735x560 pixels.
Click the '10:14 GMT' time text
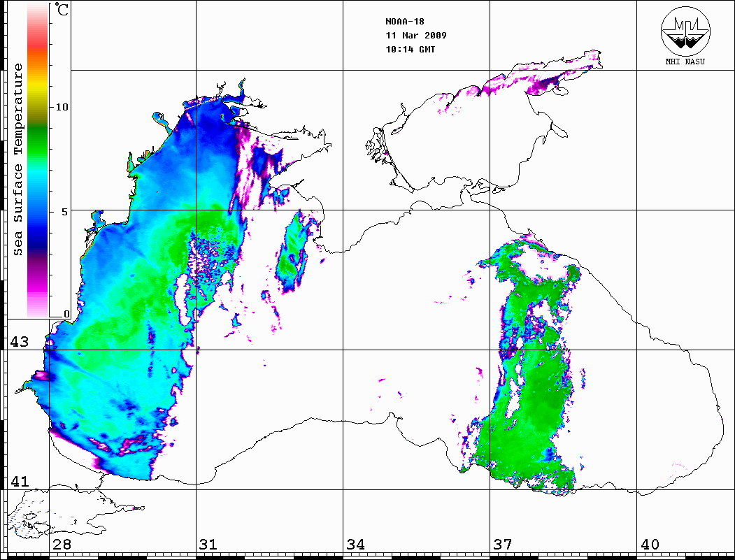[x=411, y=50]
